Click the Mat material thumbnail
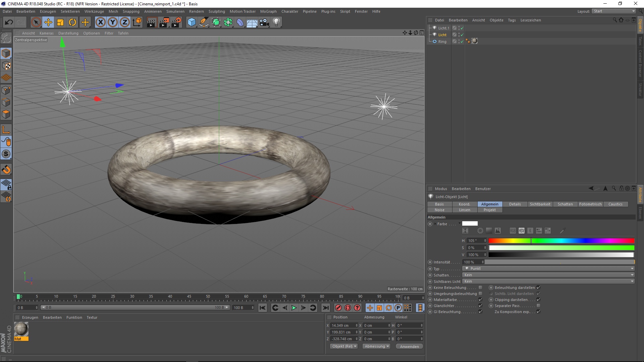The width and height of the screenshot is (644, 362). (x=21, y=329)
